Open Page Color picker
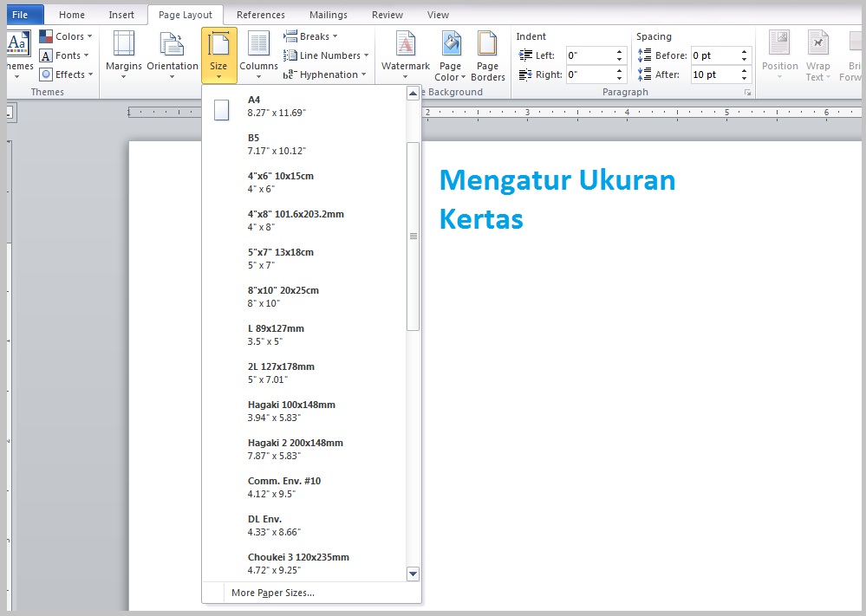 coord(450,55)
